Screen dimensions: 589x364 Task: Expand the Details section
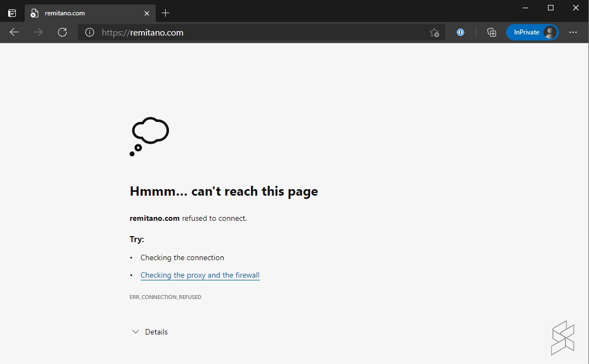tap(150, 332)
